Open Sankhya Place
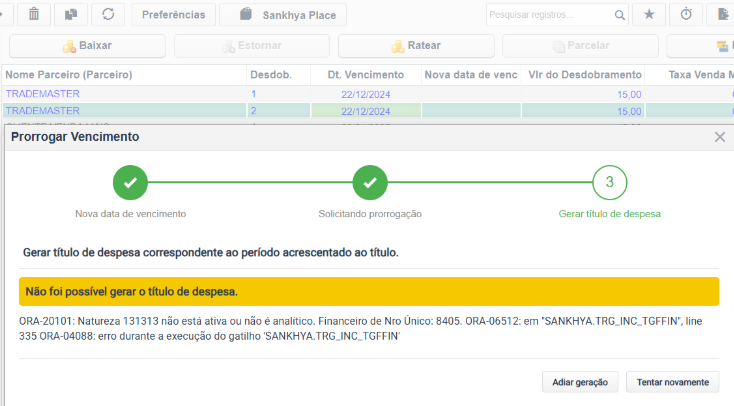This screenshot has height=406, width=734. [283, 15]
